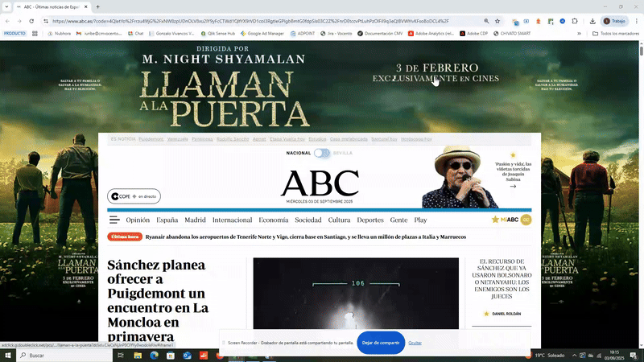The width and height of the screenshot is (644, 362).
Task: Toggle the Nacional/Sevilla edition switch
Action: tap(322, 153)
